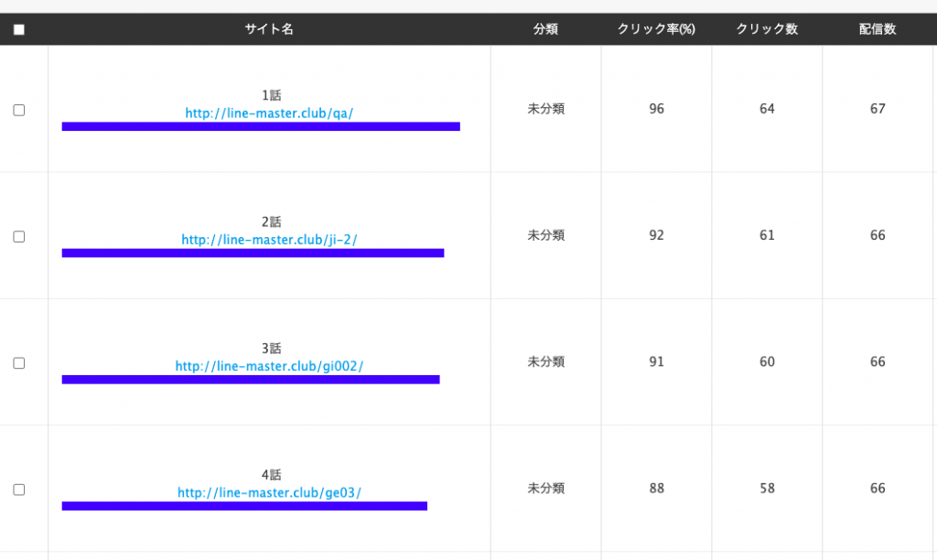Select the 4話 title text

click(x=271, y=475)
